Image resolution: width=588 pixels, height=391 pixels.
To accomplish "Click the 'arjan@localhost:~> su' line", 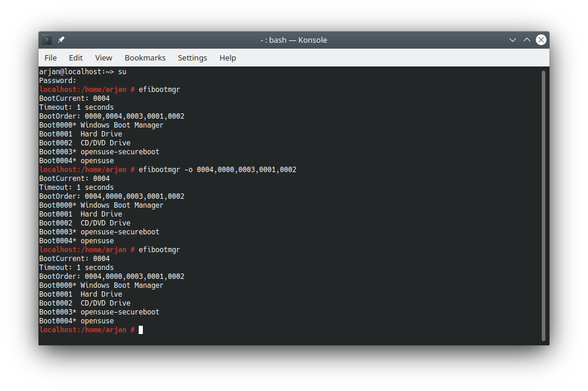I will (82, 72).
